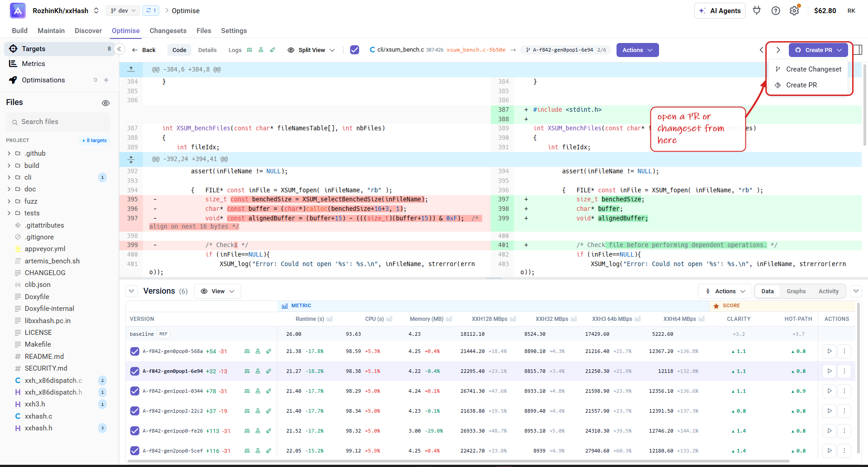This screenshot has width=868, height=467.
Task: Click build icon on A-f842-gen2pop0-5cef row
Action: 247,451
